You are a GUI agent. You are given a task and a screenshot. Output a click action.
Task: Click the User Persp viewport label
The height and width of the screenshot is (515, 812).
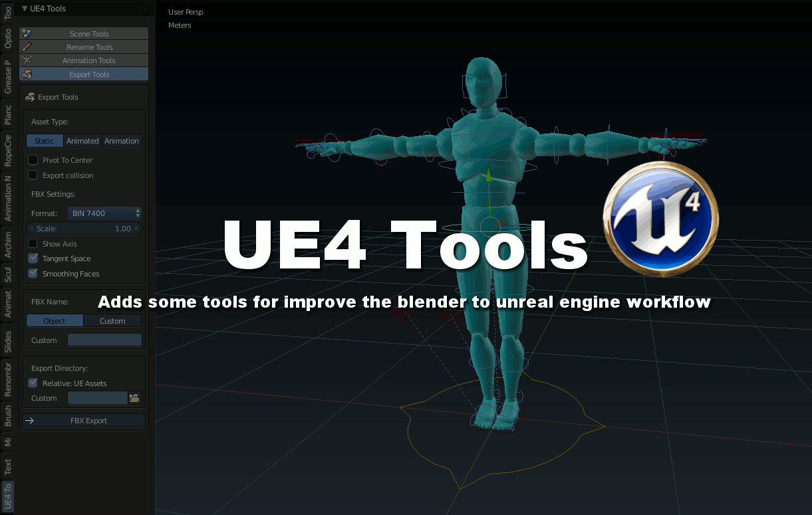click(186, 12)
